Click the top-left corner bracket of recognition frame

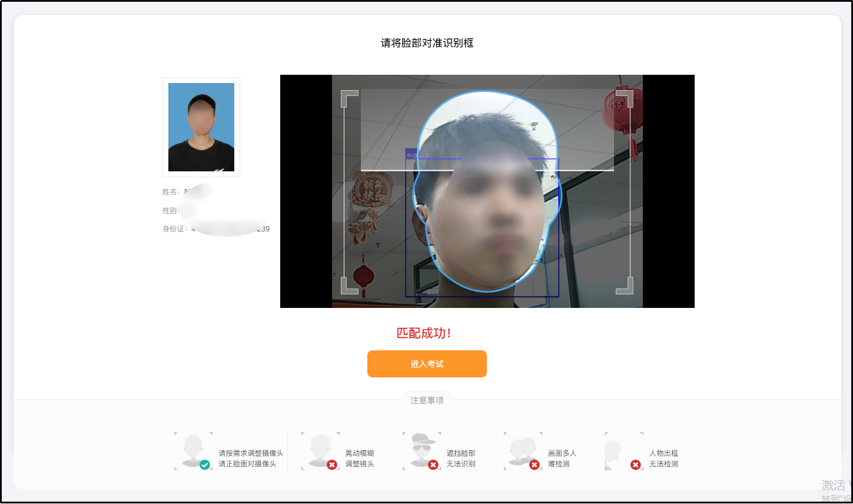(348, 98)
